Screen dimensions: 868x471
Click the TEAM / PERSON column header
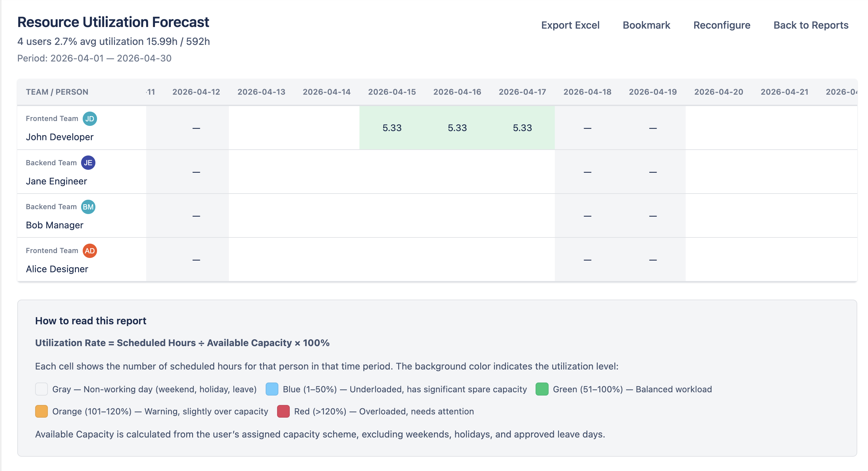[57, 92]
